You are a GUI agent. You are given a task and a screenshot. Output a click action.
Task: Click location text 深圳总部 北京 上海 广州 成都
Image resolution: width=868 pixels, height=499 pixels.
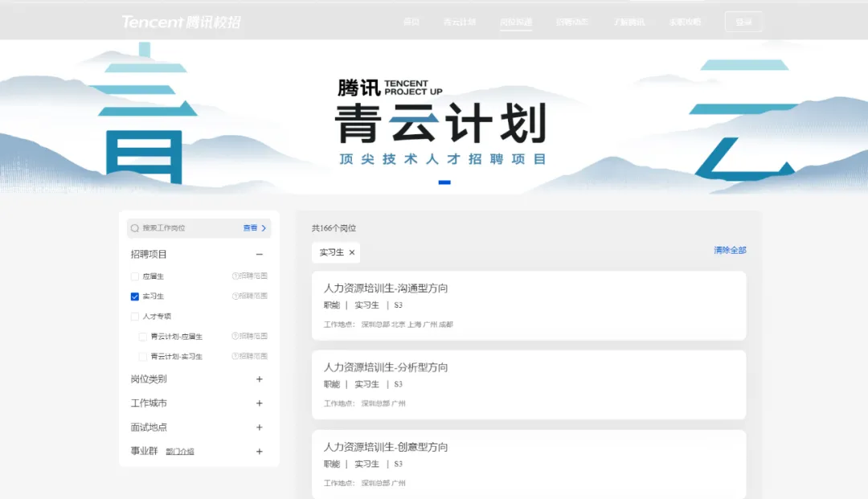point(407,325)
